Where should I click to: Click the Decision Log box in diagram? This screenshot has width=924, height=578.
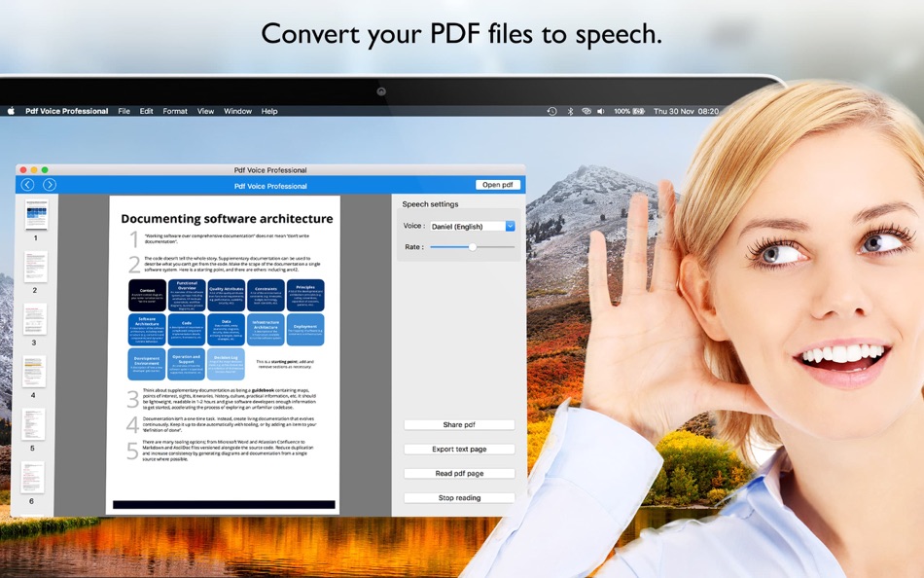pos(226,363)
